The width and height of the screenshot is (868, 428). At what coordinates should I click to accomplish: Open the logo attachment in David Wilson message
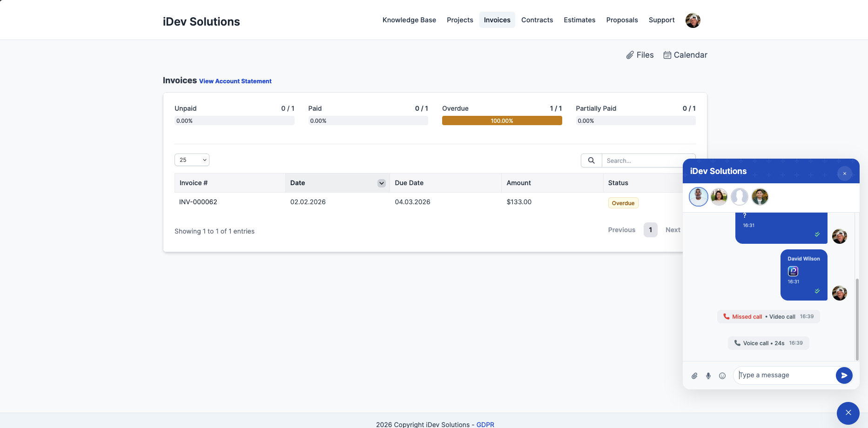793,271
